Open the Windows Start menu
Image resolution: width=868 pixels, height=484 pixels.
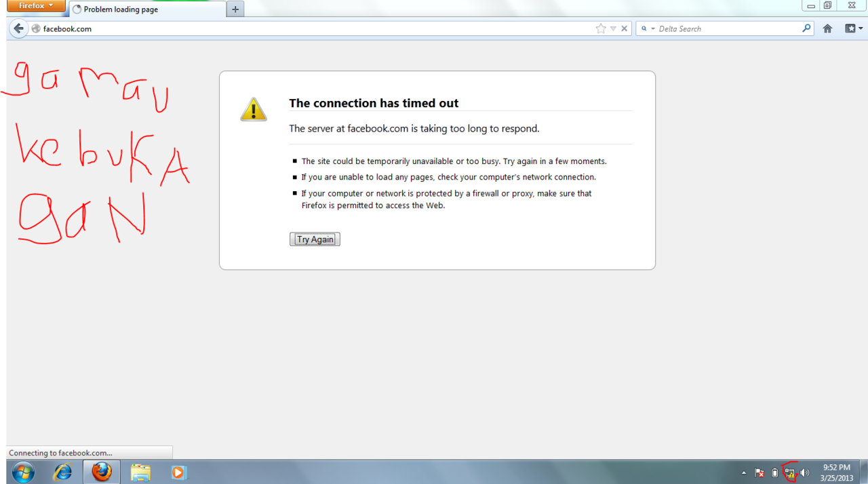[x=23, y=472]
